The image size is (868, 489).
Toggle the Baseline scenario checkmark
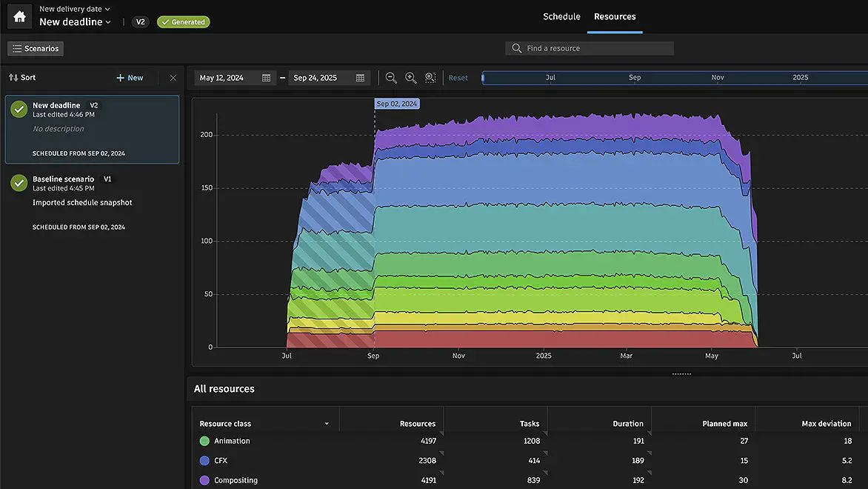pos(19,183)
